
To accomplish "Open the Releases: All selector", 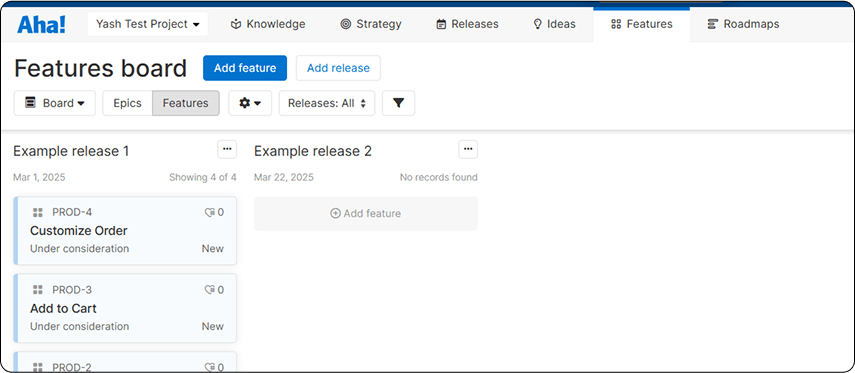I will (327, 103).
